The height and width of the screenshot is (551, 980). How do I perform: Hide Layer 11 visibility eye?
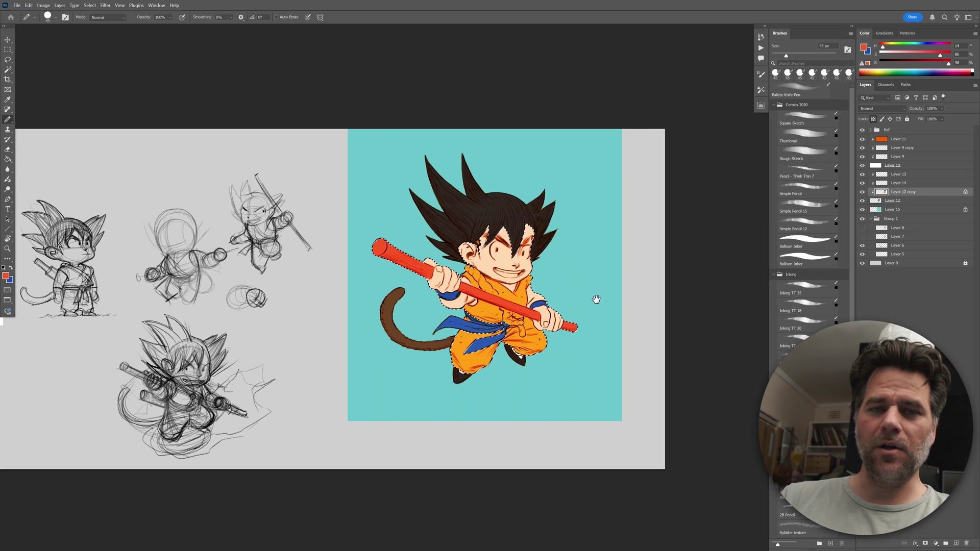862,139
